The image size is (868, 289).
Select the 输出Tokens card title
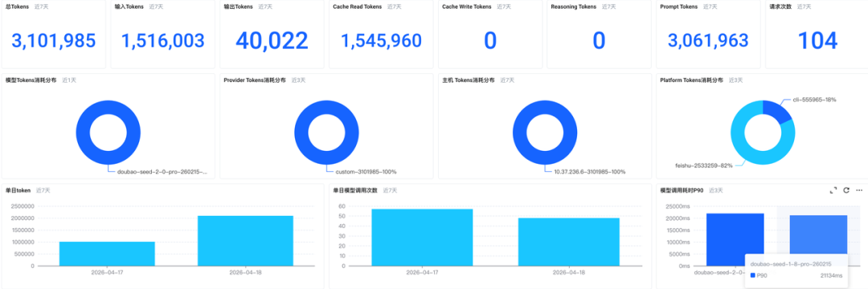click(x=237, y=6)
